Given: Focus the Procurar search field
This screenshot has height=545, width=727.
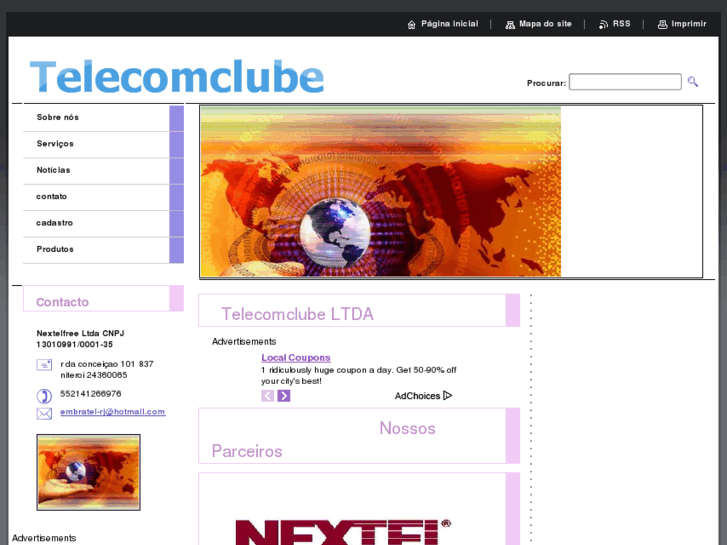Looking at the screenshot, I should [625, 82].
